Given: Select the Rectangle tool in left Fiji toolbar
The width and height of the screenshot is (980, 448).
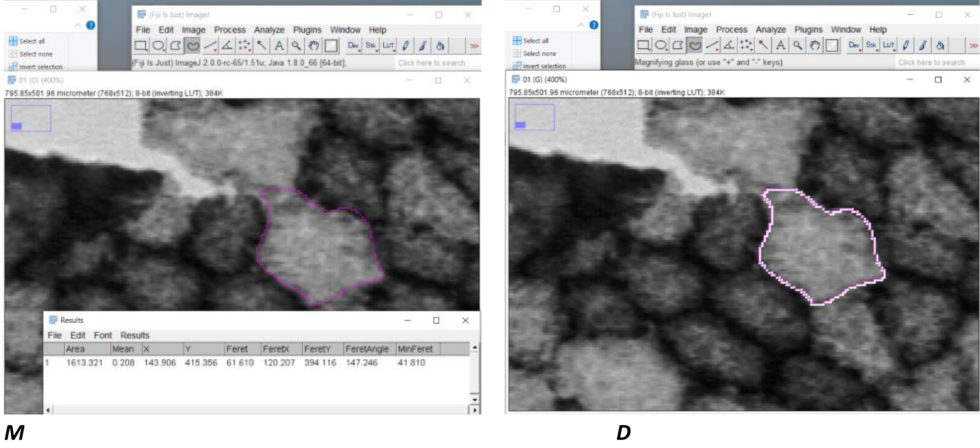Looking at the screenshot, I should 141,46.
